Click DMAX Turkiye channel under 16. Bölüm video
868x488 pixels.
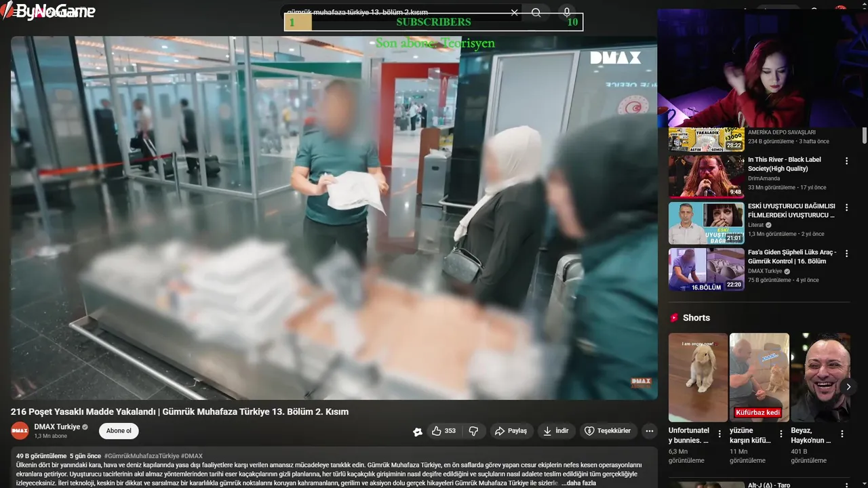pyautogui.click(x=765, y=271)
